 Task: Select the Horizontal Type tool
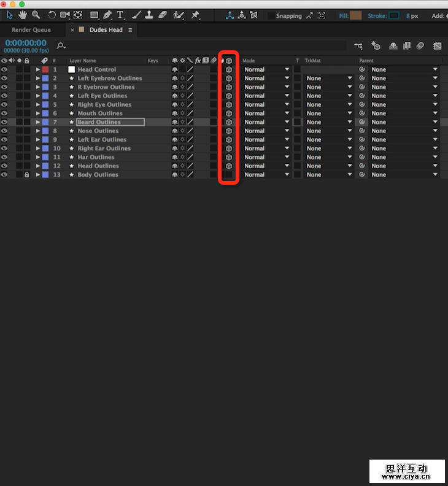click(120, 15)
